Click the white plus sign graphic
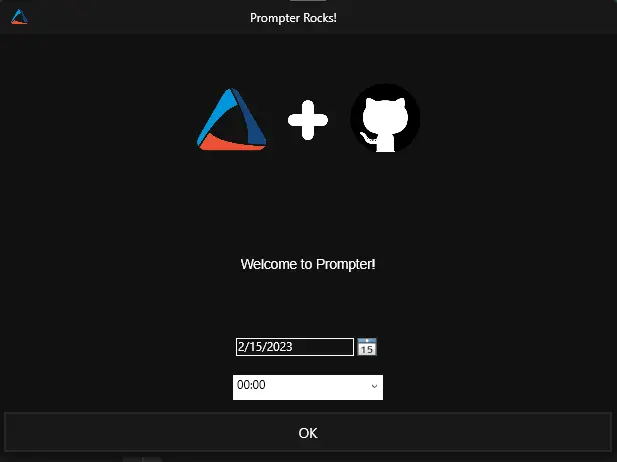This screenshot has width=617, height=462. coord(308,120)
